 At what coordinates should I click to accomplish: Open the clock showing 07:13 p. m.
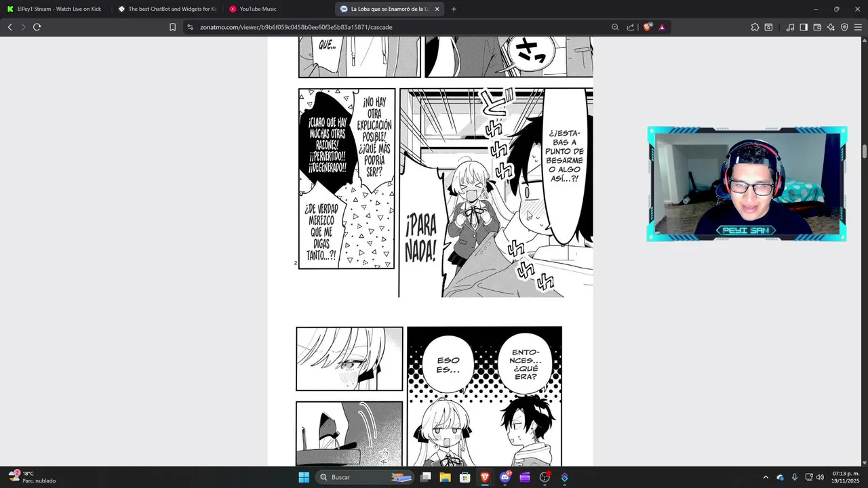click(x=845, y=477)
